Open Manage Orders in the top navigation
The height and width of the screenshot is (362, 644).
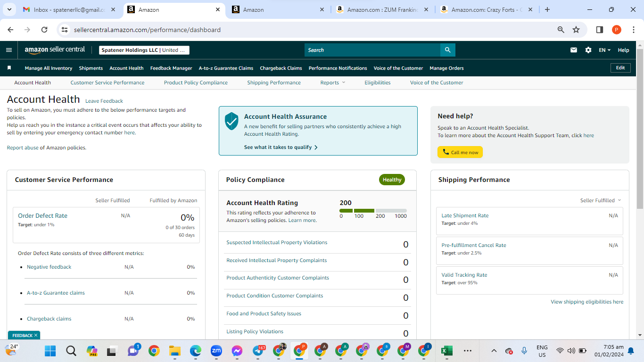tap(446, 68)
